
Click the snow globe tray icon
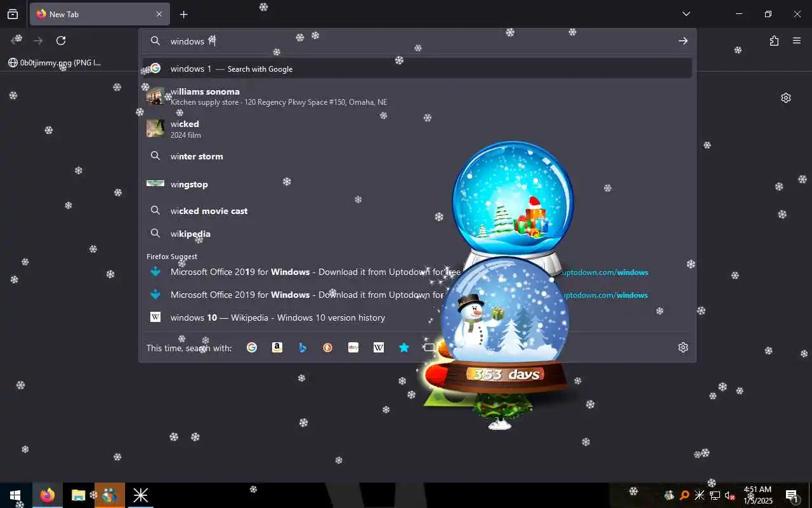pos(669,495)
